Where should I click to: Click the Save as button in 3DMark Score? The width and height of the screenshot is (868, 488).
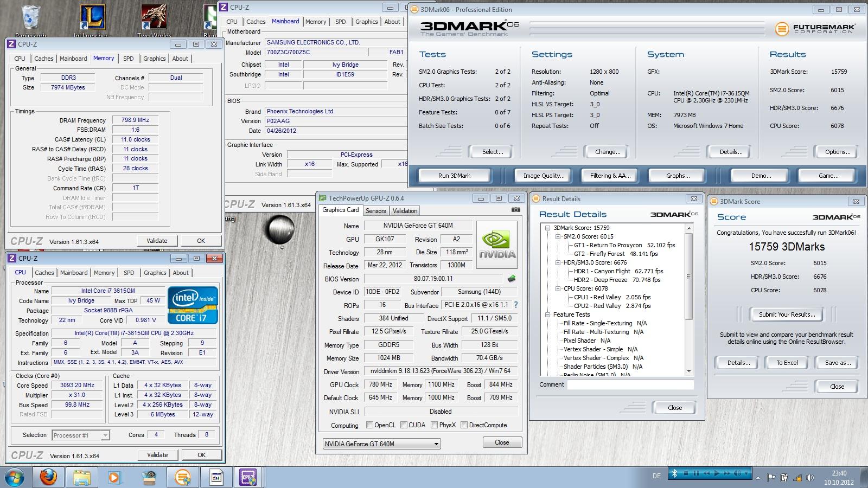(838, 363)
